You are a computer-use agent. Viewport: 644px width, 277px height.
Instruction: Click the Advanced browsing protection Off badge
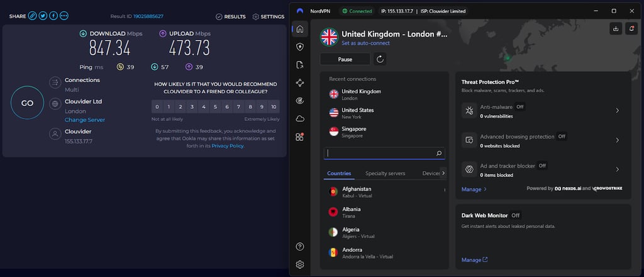(x=562, y=137)
